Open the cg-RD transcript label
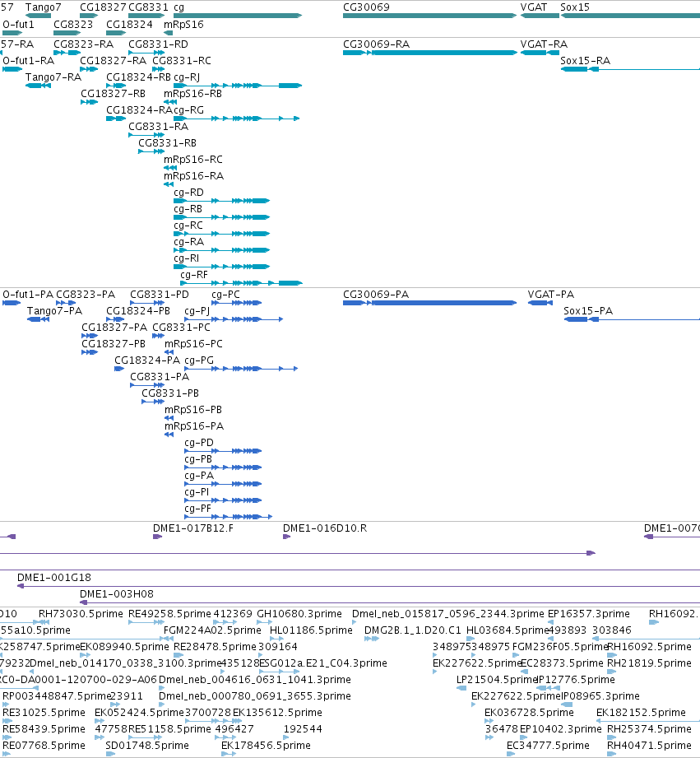The width and height of the screenshot is (700, 758). point(188,192)
